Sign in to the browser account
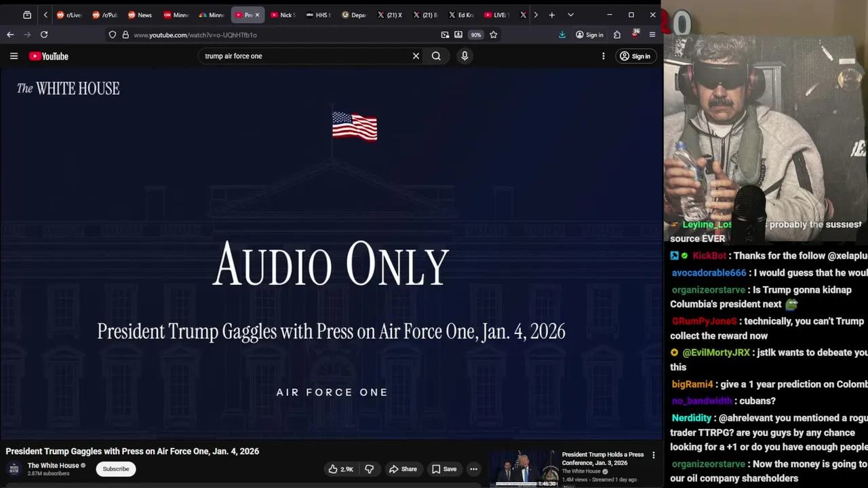This screenshot has height=488, width=868. tap(589, 35)
